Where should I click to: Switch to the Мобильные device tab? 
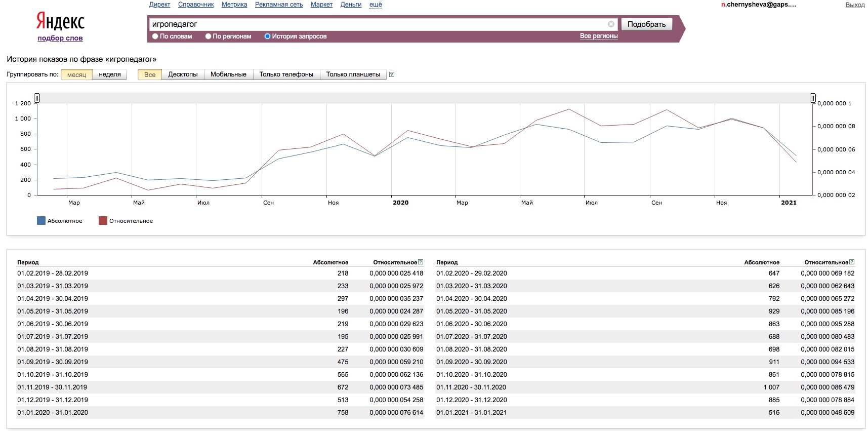228,74
